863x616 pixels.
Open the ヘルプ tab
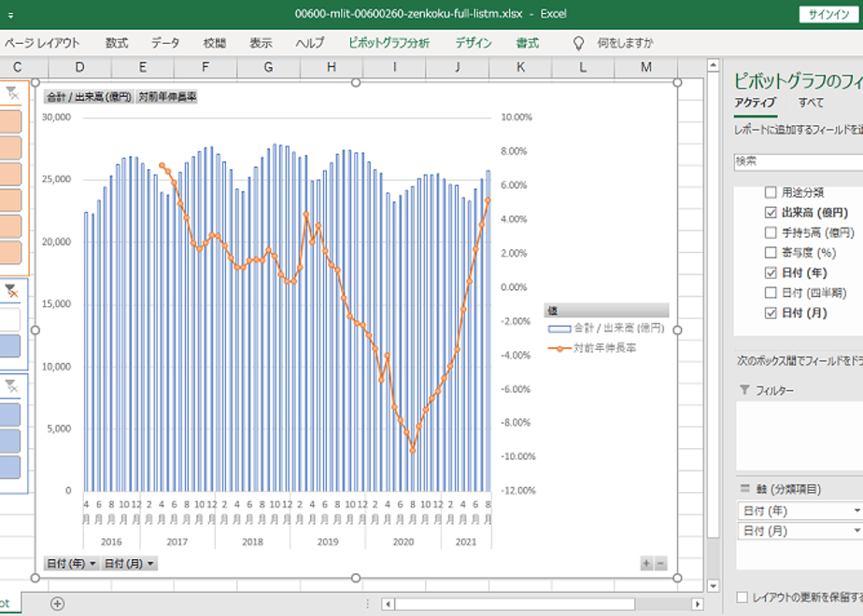click(310, 43)
